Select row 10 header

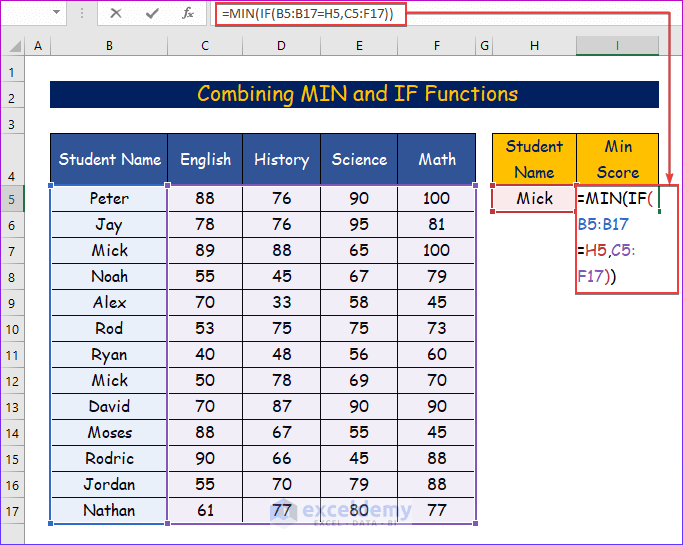click(12, 329)
